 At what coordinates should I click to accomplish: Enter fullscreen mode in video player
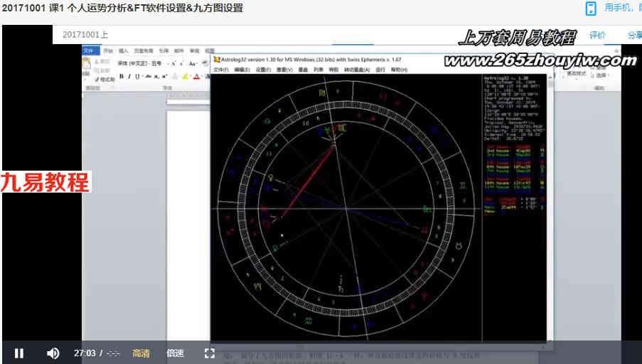pos(210,353)
